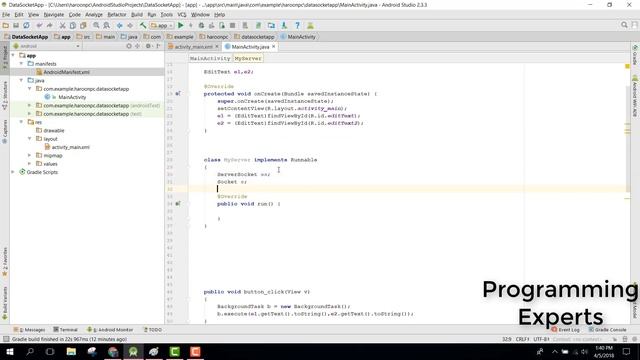Screen dimensions: 640x360
Task: Collapse the java folder node
Action: 22,80
